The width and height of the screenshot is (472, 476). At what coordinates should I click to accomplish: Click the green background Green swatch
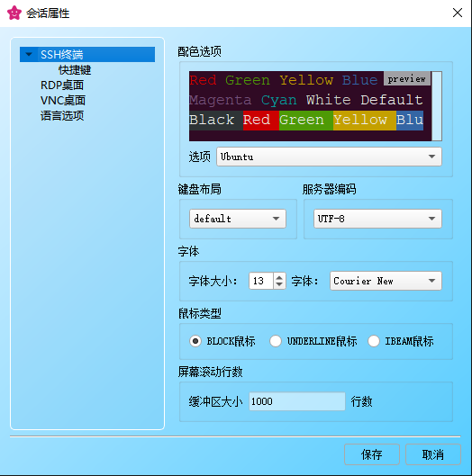click(x=305, y=120)
